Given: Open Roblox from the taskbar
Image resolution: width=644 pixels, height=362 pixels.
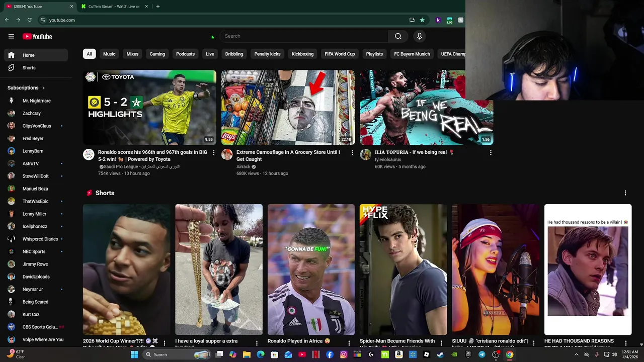Looking at the screenshot, I should tap(426, 354).
